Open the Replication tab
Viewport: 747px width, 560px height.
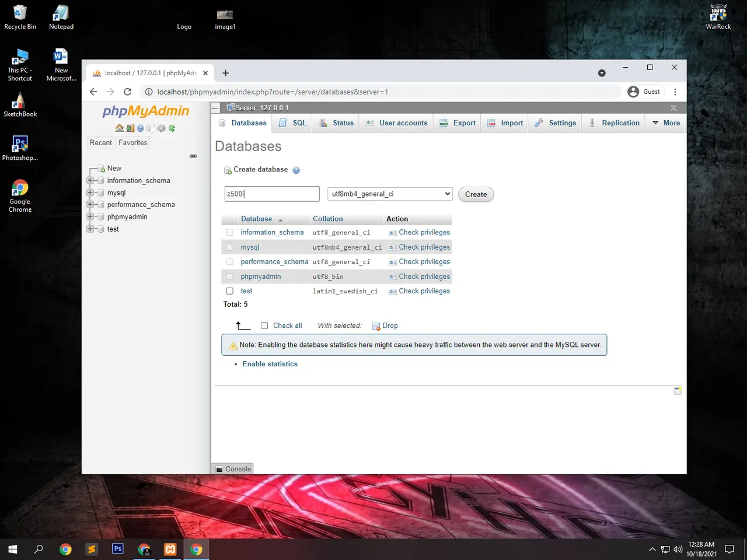click(615, 123)
